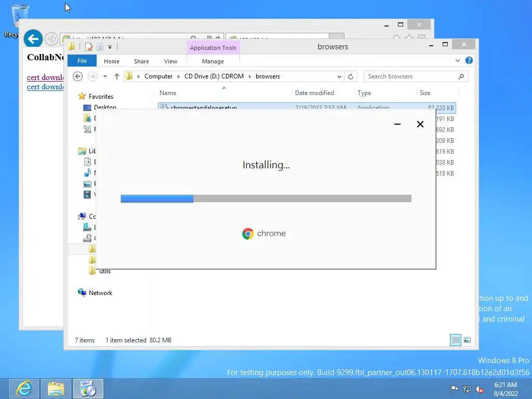The image size is (532, 399).
Task: Click CD Drive (D:) CDROM breadcrumb
Action: 214,76
